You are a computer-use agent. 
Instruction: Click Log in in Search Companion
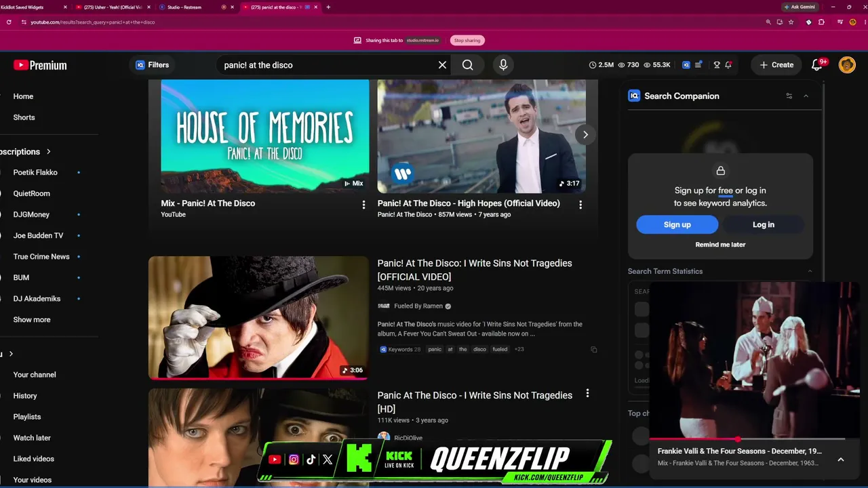tap(763, 225)
